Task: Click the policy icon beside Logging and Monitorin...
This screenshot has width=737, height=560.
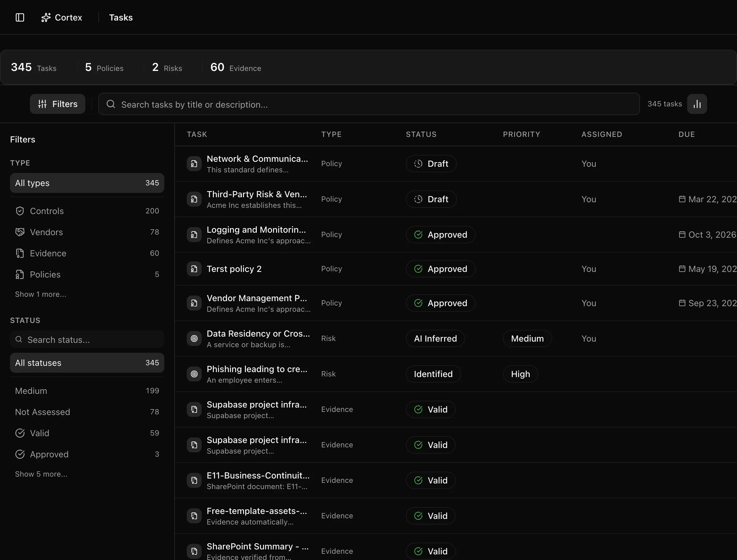Action: click(x=194, y=235)
